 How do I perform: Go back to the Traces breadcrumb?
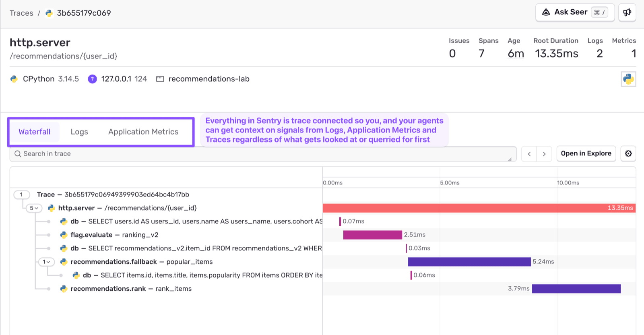point(21,13)
